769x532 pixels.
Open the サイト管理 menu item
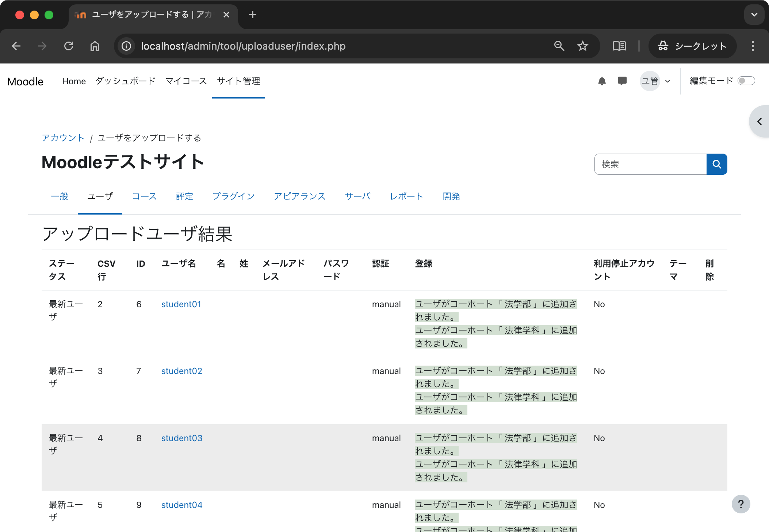[x=238, y=81]
